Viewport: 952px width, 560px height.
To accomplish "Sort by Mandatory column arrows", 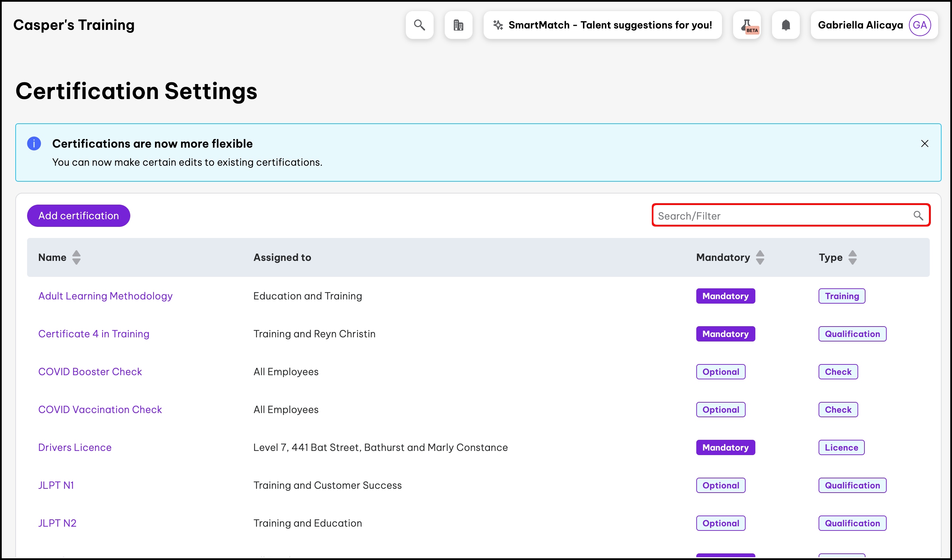I will pyautogui.click(x=760, y=257).
